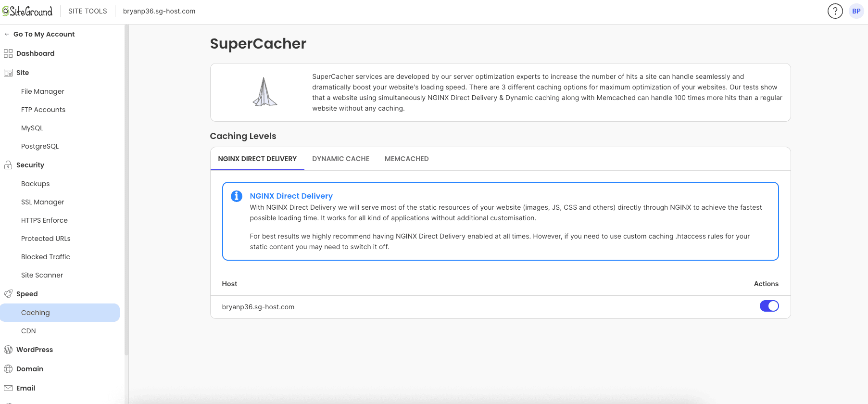Click the back arrow beside Go To My Account
868x404 pixels.
(7, 34)
